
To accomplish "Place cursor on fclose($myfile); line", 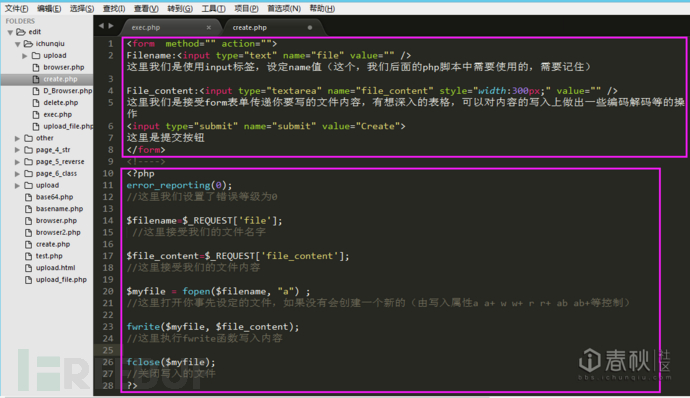I will pos(171,362).
